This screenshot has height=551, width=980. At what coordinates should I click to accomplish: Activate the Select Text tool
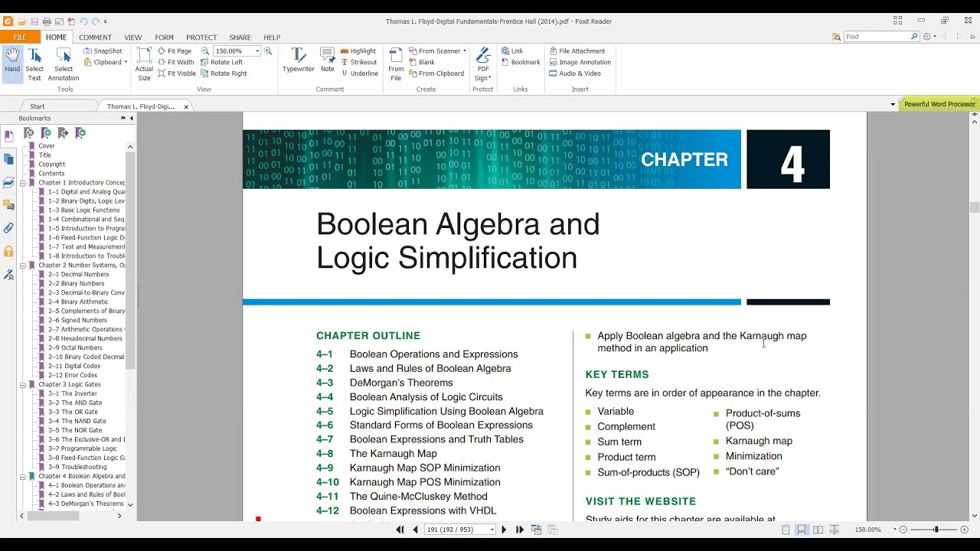tap(34, 64)
